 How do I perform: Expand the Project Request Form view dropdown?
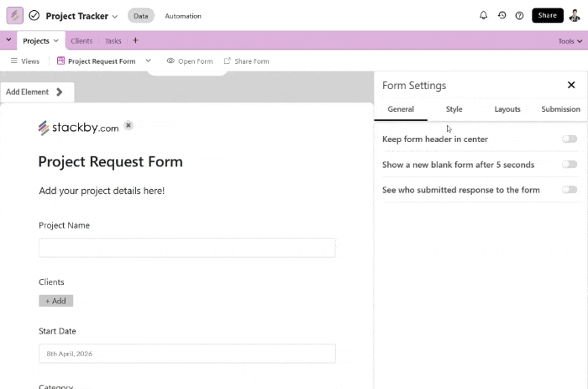(149, 60)
